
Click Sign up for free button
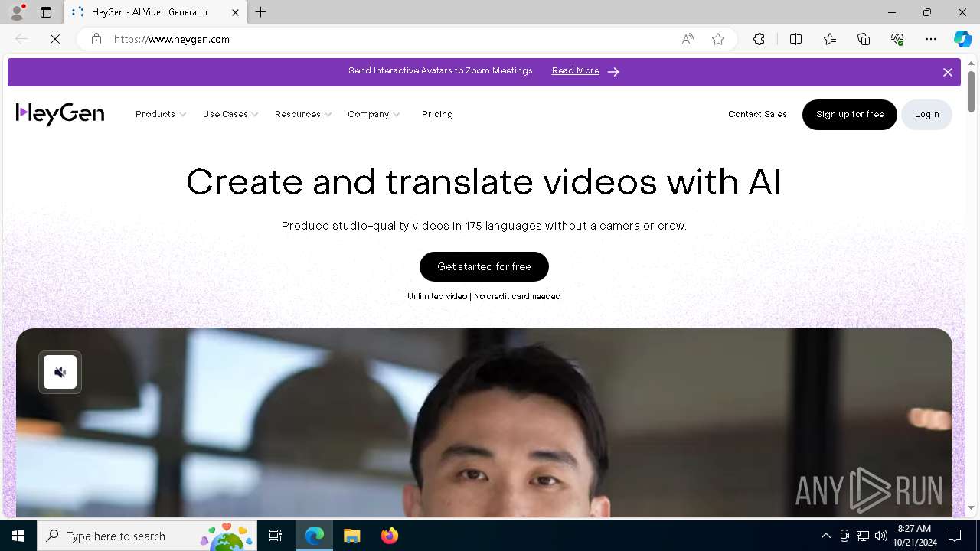coord(850,115)
